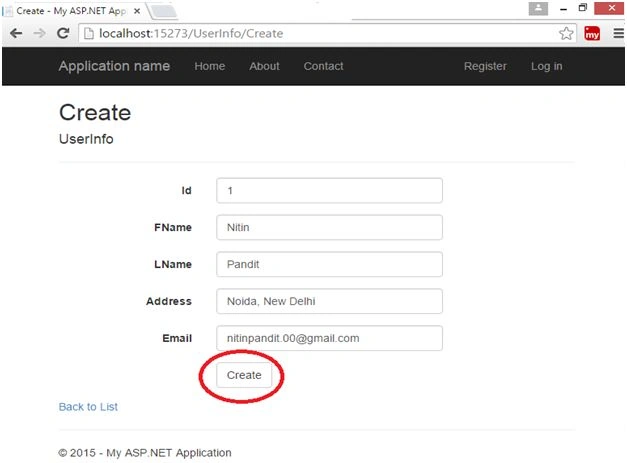Click the FName label

tap(173, 228)
